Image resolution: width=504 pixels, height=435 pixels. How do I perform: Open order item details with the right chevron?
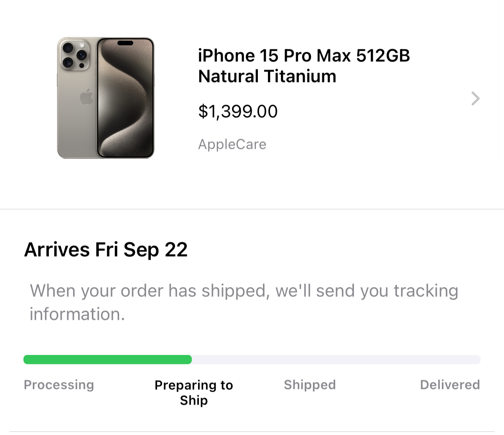[475, 98]
